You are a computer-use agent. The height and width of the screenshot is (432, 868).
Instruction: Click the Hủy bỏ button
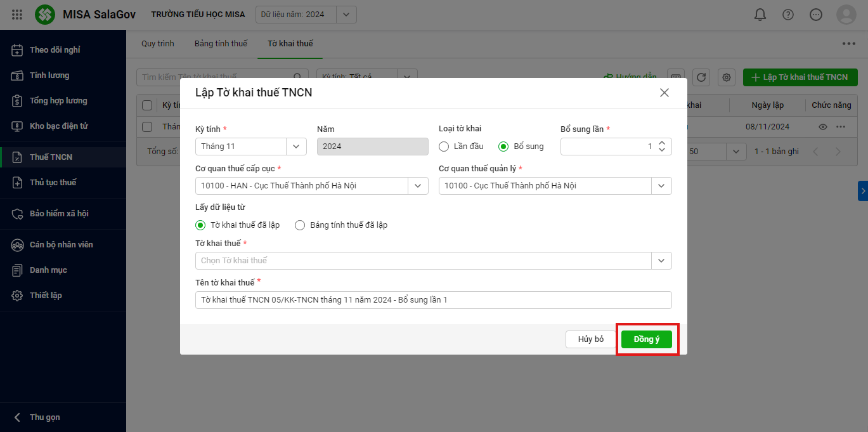(x=590, y=339)
